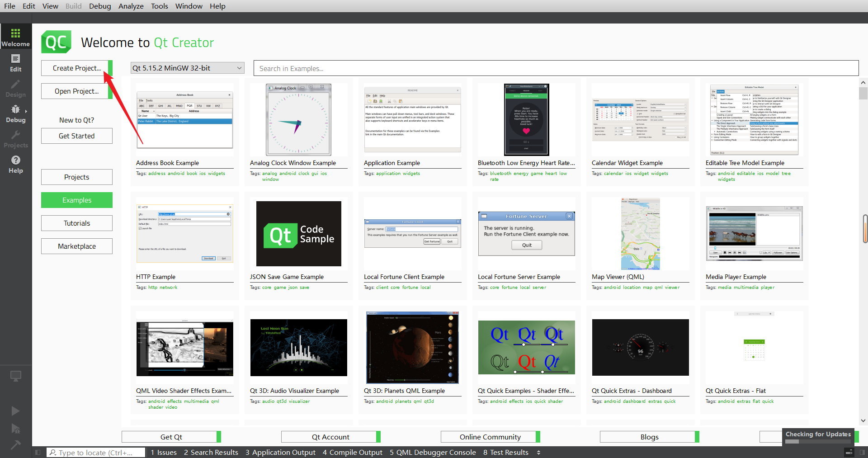Open the Editable Tree Model Example thumbnail

pyautogui.click(x=755, y=120)
